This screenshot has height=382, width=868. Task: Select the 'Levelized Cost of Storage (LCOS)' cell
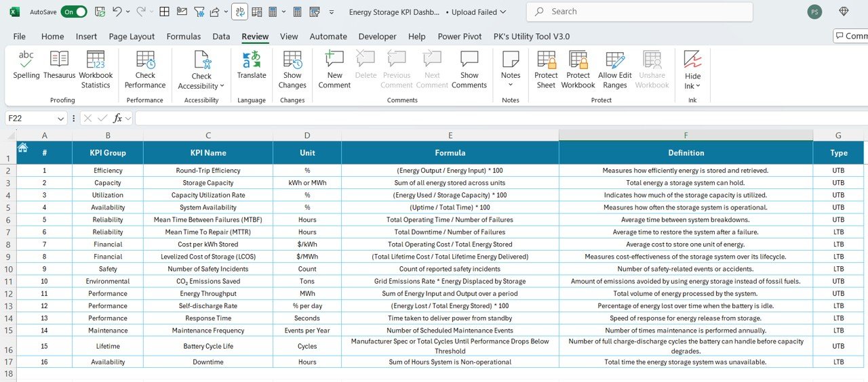208,257
